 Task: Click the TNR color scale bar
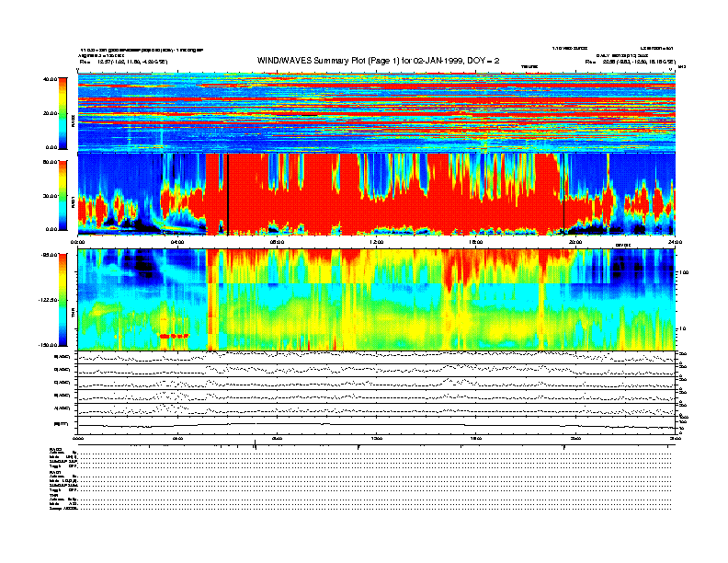point(63,298)
